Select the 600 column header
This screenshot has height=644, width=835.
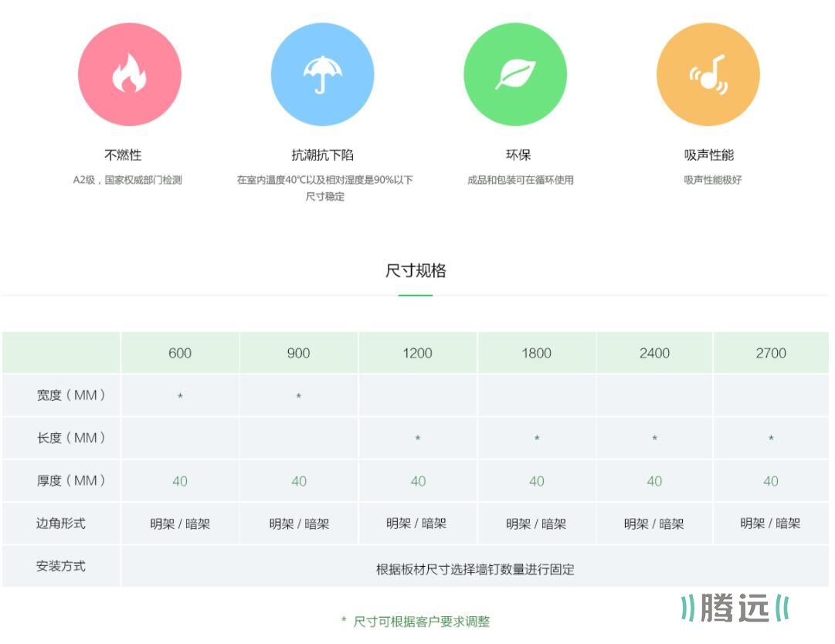[180, 354]
